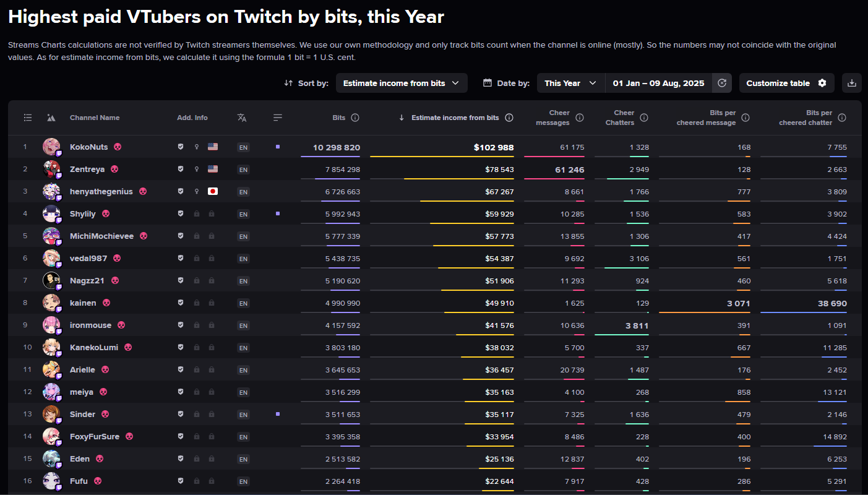Click the verified shield icon for Zentreya
Viewport: 868px width, 495px height.
pos(181,170)
